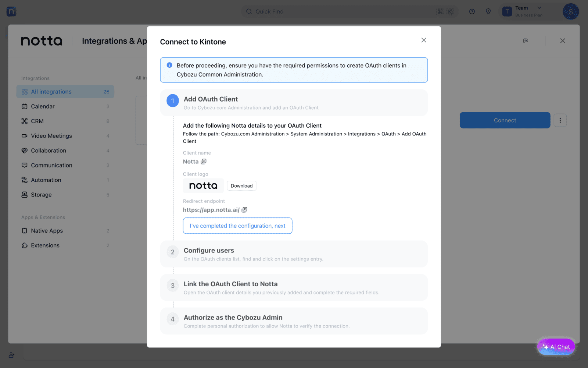Open the Storage category
Screen dimensions: 588x368
click(x=65, y=195)
